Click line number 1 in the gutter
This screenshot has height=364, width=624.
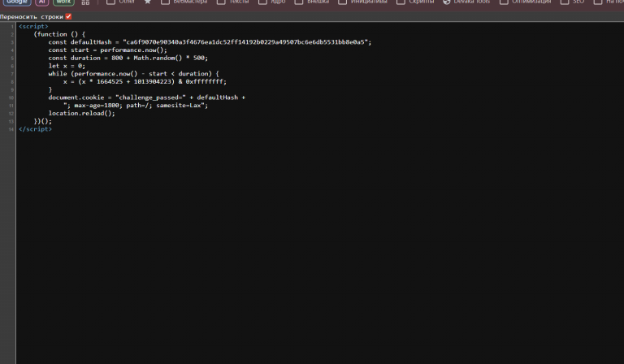[12, 27]
